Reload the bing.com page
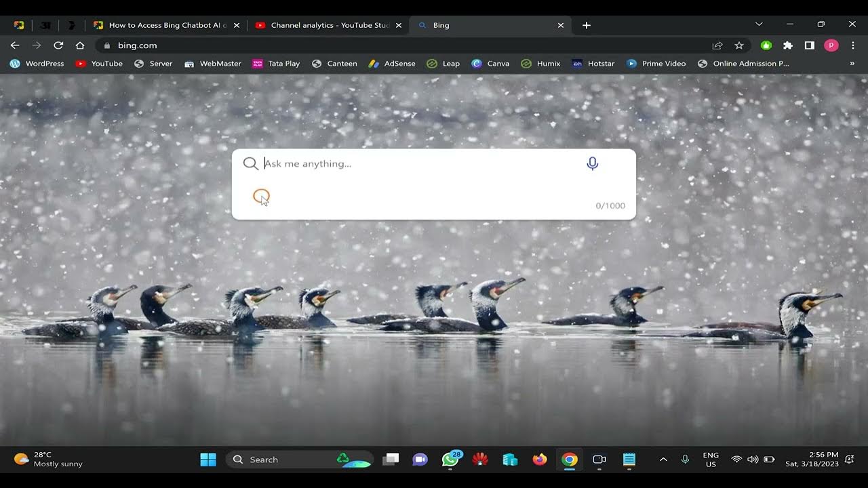This screenshot has height=488, width=868. [x=58, y=45]
